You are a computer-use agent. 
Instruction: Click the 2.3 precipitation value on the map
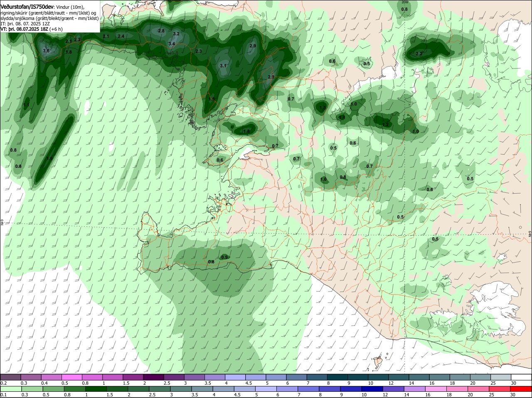point(199,51)
